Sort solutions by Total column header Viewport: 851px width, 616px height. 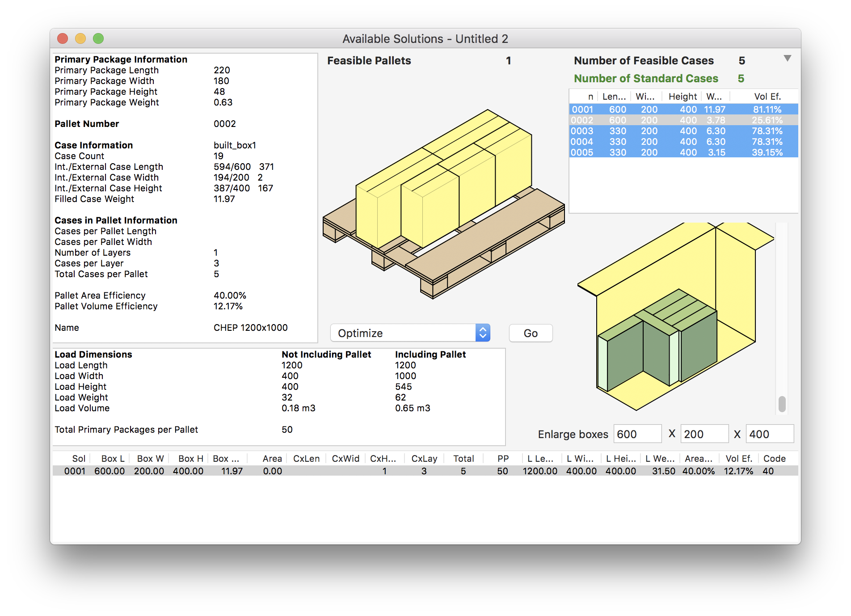[463, 459]
